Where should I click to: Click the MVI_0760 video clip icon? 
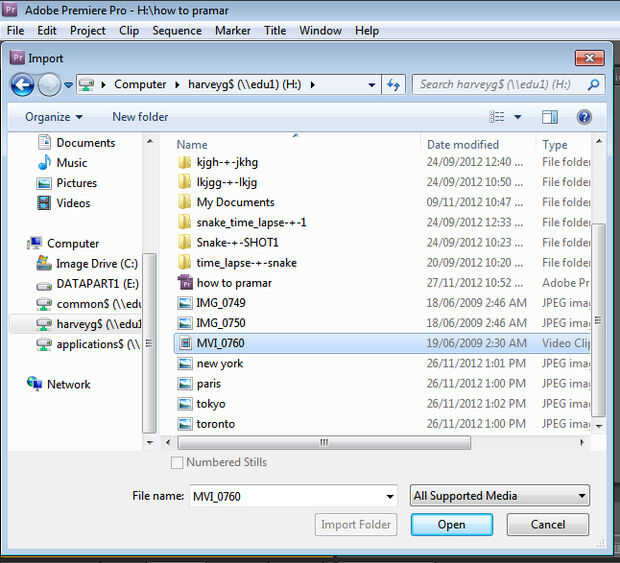(x=185, y=343)
